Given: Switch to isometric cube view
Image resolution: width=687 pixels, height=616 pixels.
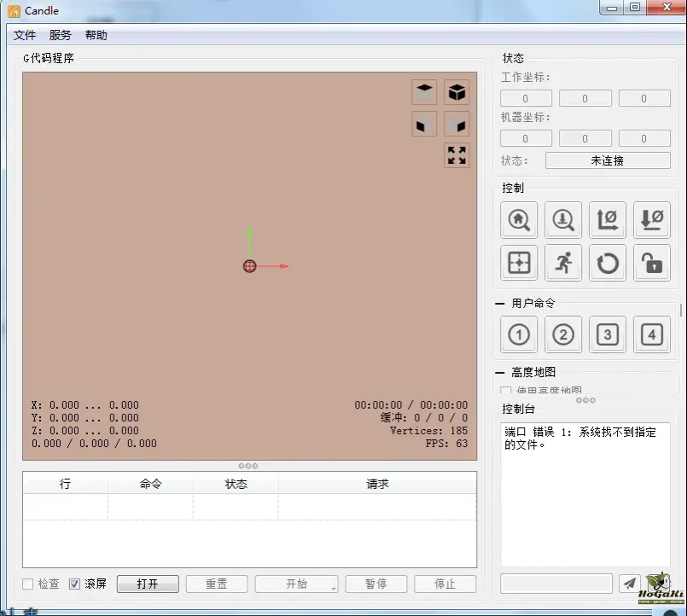Looking at the screenshot, I should tap(457, 91).
